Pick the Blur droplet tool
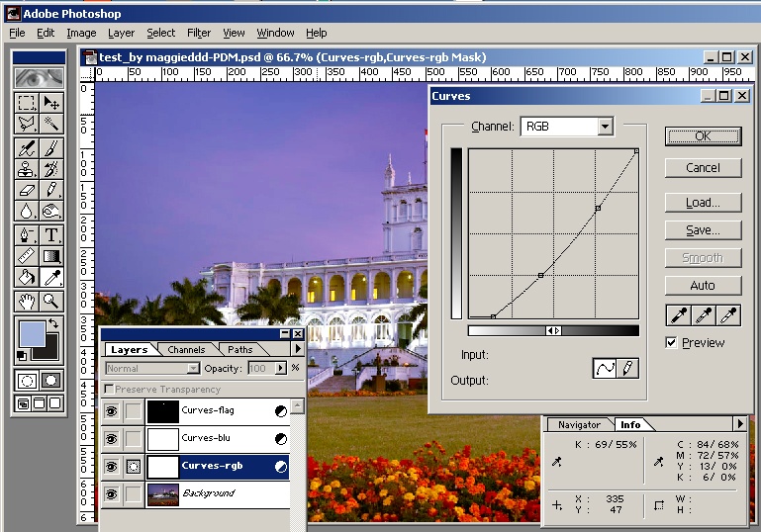 (27, 211)
